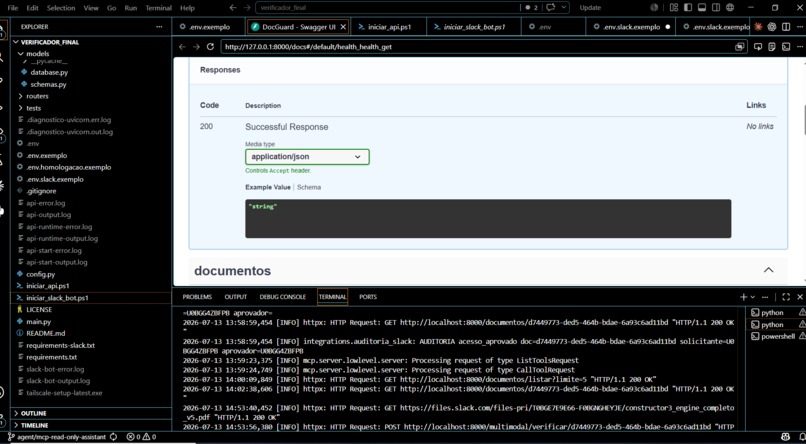Navigate back using title bar arrow

(233, 8)
